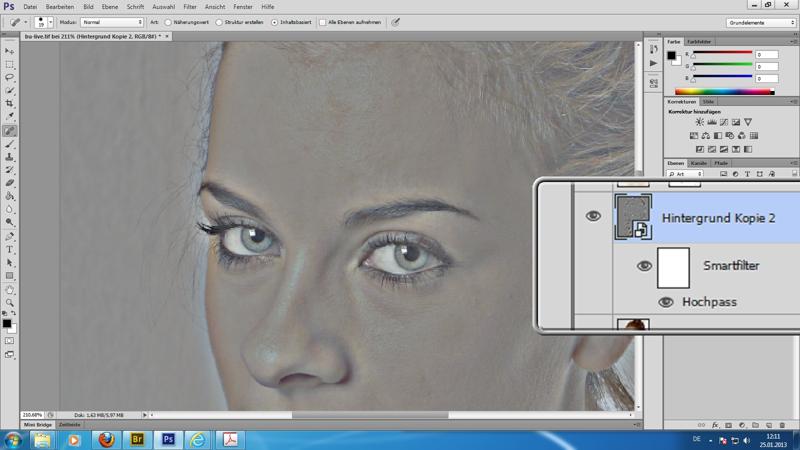Open the Filter menu
Image resolution: width=800 pixels, height=450 pixels.
(190, 6)
